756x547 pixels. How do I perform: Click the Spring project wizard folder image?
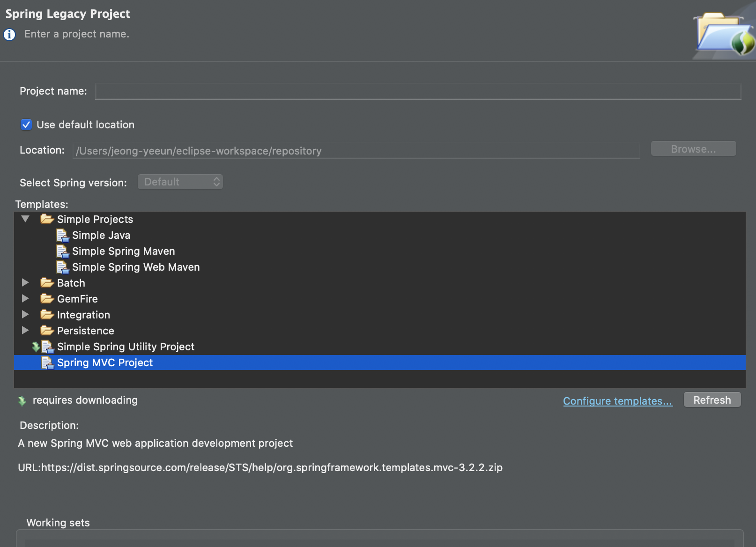[x=724, y=33]
